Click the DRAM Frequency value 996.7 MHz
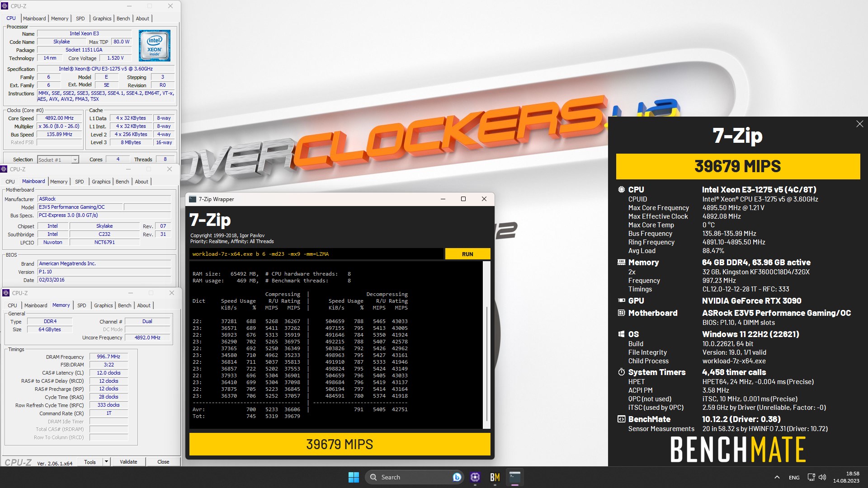 coord(108,357)
